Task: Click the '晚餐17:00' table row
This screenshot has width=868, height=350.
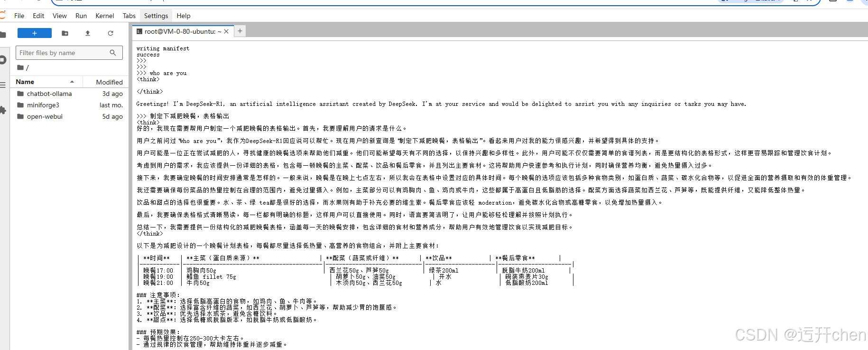Action: click(x=356, y=270)
